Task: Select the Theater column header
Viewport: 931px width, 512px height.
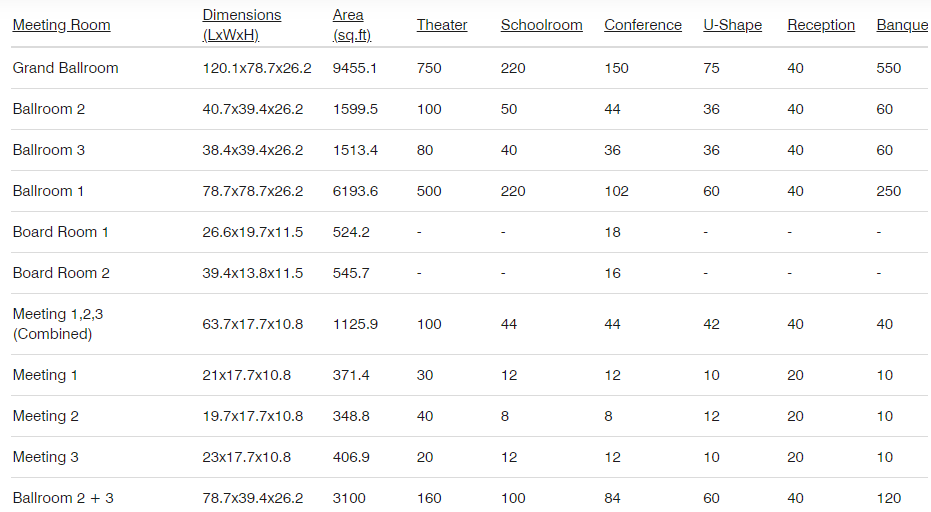Action: click(x=442, y=25)
